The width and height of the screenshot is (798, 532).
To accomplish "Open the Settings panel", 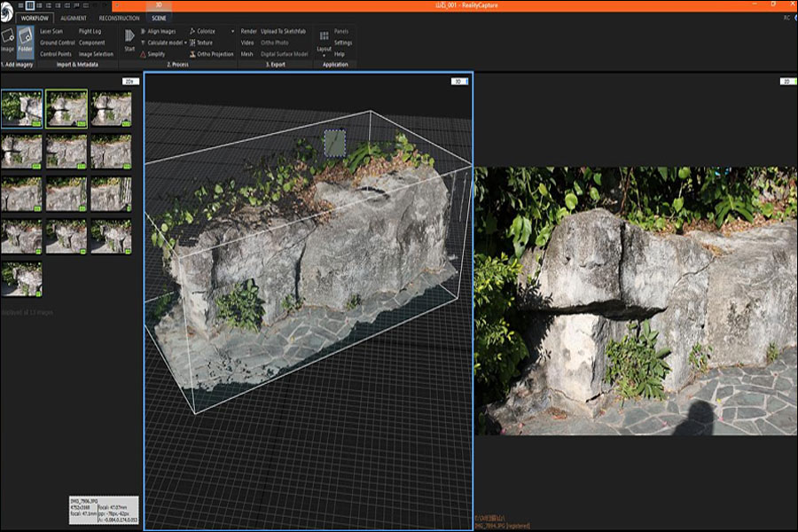I will (342, 42).
